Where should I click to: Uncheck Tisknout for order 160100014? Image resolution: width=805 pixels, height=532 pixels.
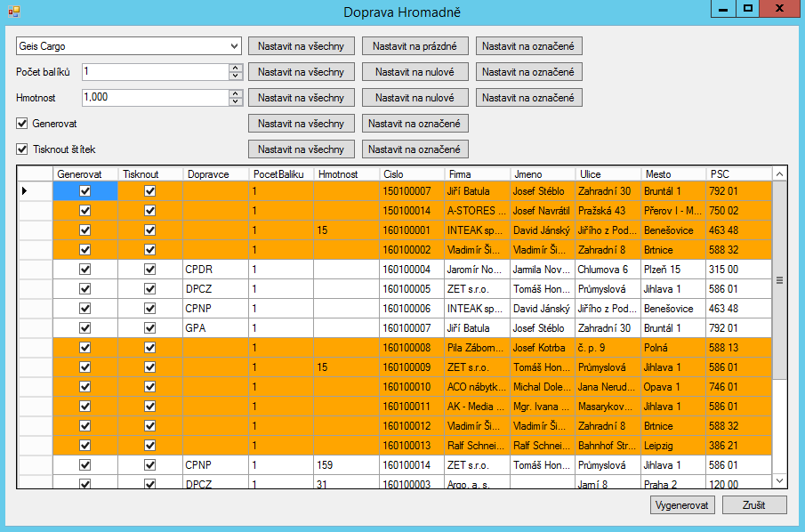click(150, 464)
